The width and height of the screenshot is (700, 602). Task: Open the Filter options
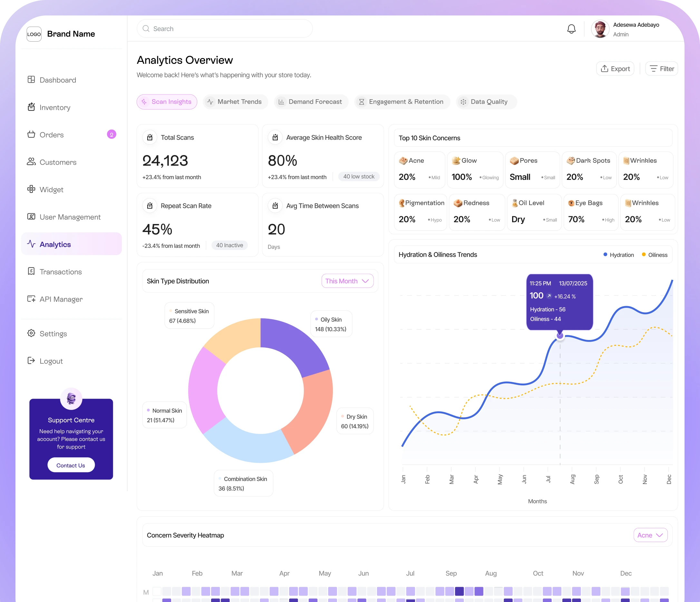pos(661,69)
